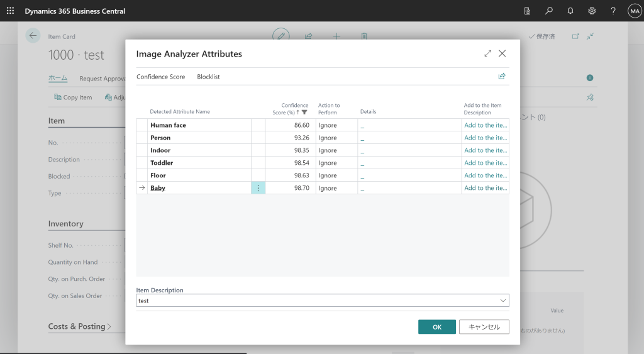Viewport: 644px width, 354px height.
Task: Click the Dynamics 365 Business Central title
Action: (x=75, y=11)
